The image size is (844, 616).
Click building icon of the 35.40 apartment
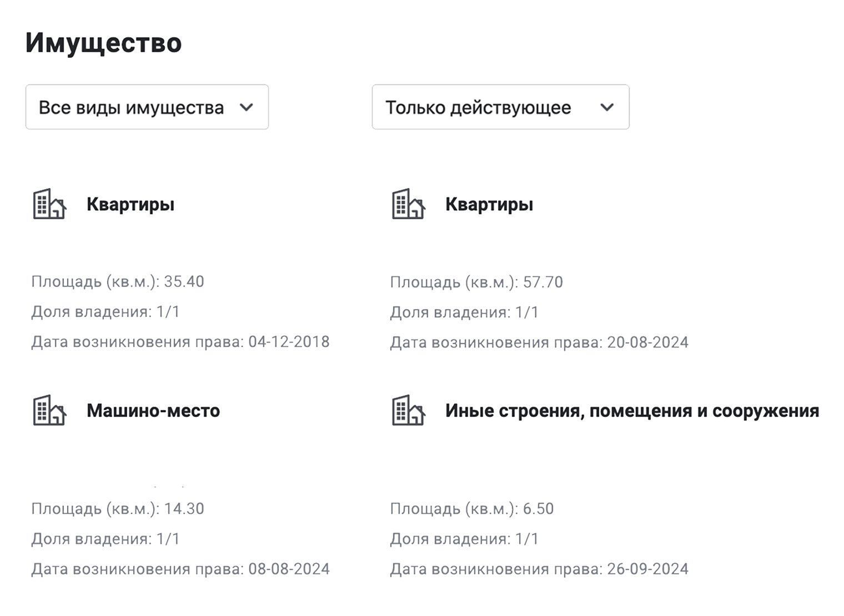[x=49, y=204]
